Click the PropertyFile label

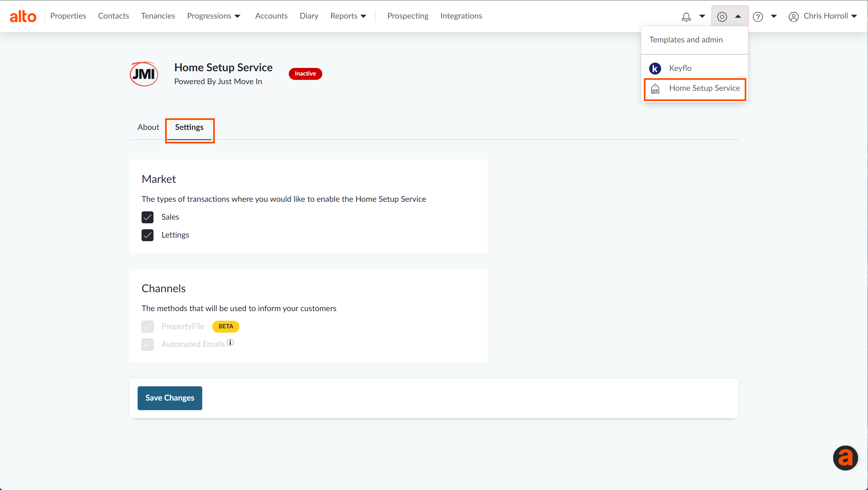click(183, 327)
